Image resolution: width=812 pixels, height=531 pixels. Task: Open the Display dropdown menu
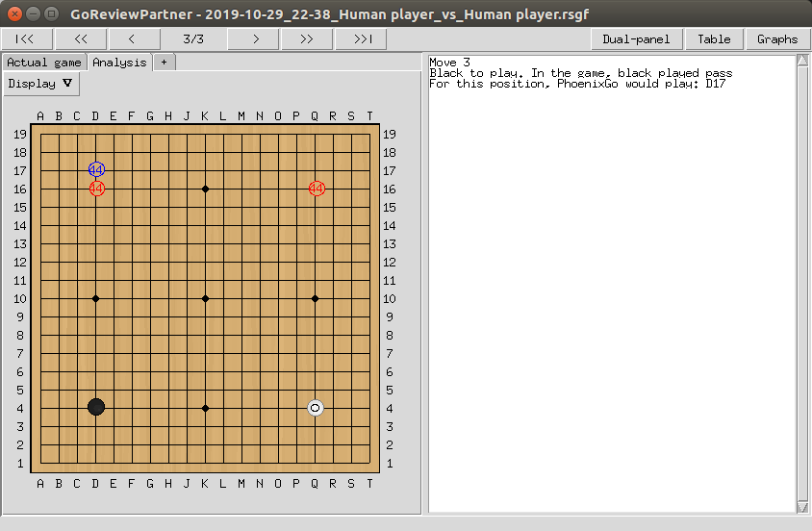click(x=40, y=84)
